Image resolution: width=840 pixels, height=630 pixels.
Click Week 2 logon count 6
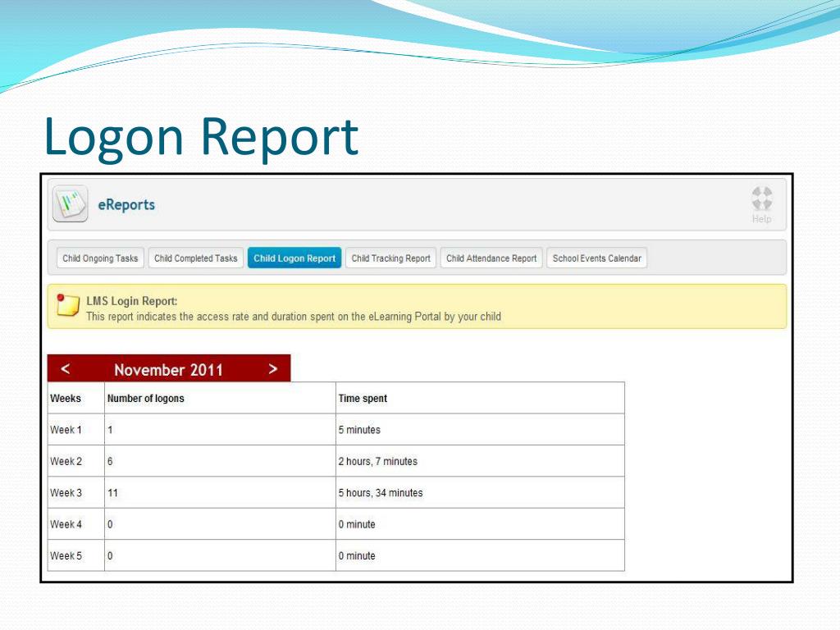[x=110, y=461]
